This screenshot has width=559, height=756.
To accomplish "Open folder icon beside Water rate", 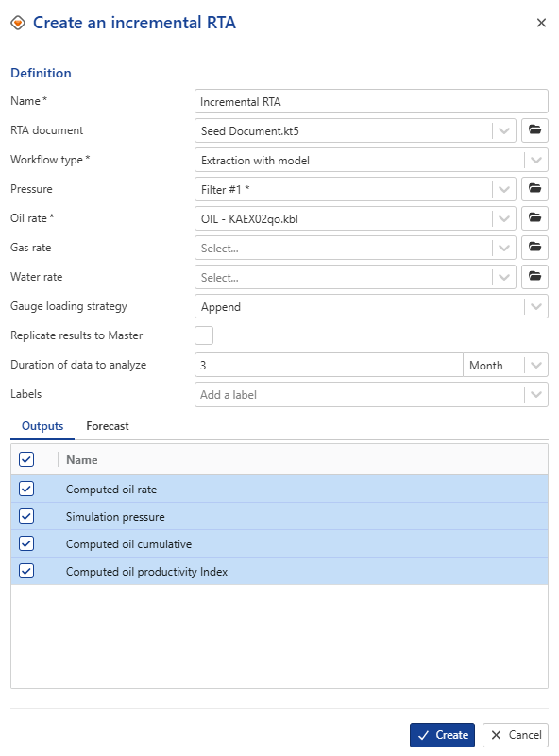I will point(534,277).
